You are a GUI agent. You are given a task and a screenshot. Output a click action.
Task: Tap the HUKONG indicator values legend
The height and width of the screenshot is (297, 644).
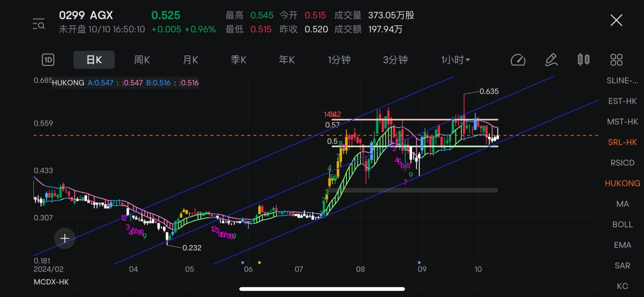(125, 83)
